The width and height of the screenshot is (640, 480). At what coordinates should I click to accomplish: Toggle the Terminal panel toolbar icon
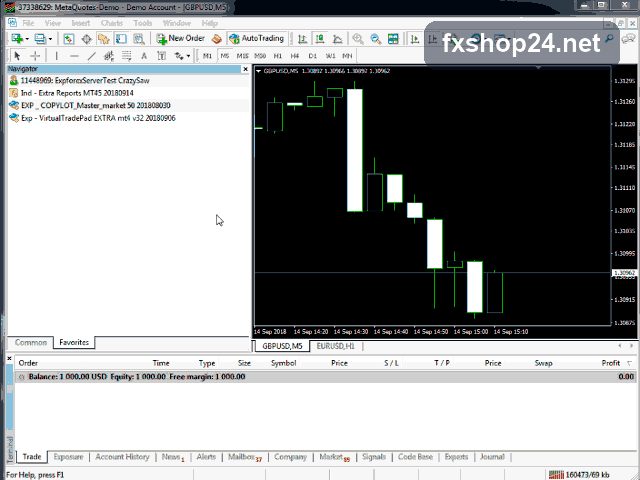coord(121,39)
